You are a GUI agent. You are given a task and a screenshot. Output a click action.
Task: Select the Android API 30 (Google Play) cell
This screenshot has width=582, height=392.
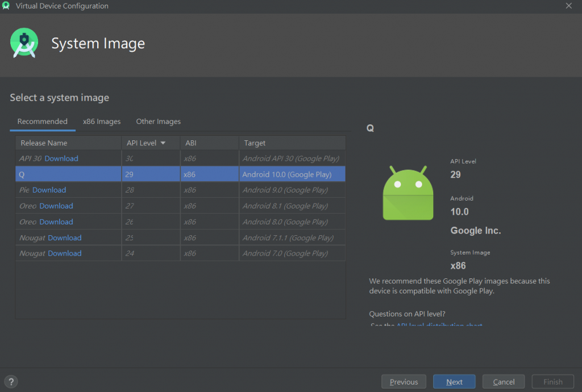point(293,159)
